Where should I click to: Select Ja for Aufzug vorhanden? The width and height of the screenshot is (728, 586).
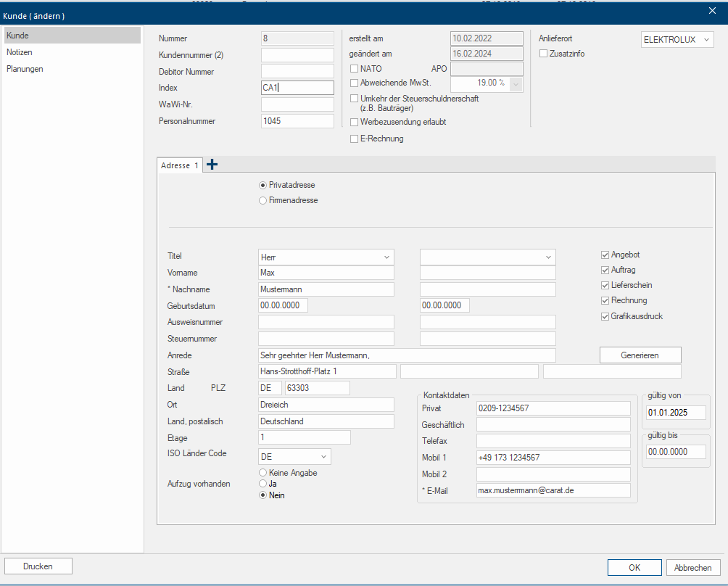pos(262,484)
